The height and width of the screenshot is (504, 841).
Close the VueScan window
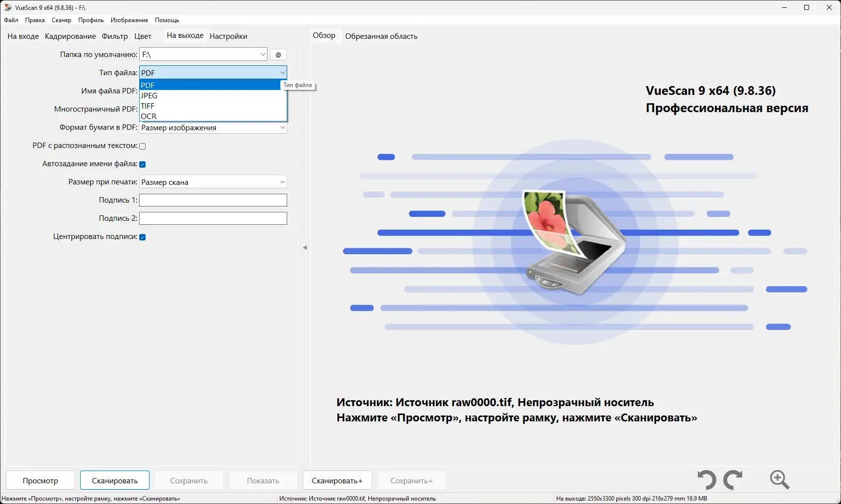pos(829,7)
